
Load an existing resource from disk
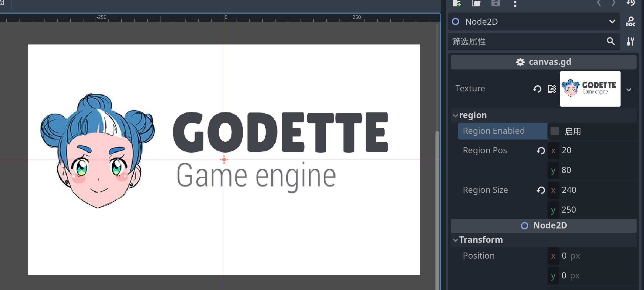pyautogui.click(x=476, y=3)
